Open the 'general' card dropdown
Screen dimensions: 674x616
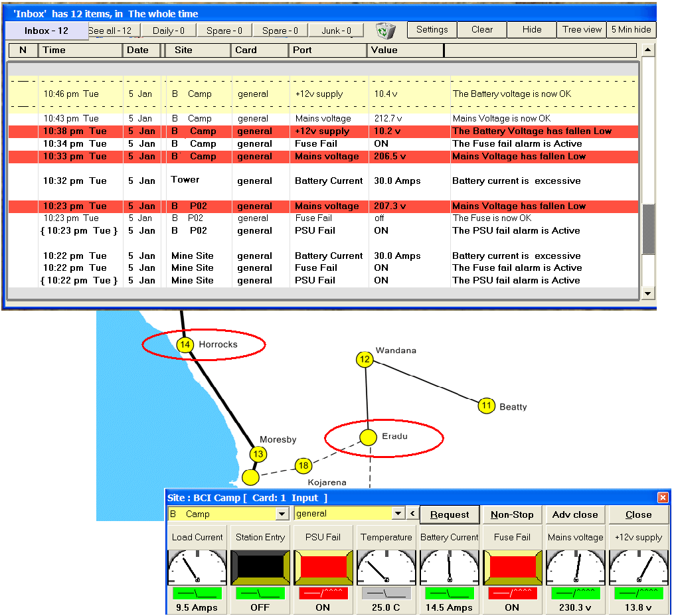click(398, 514)
